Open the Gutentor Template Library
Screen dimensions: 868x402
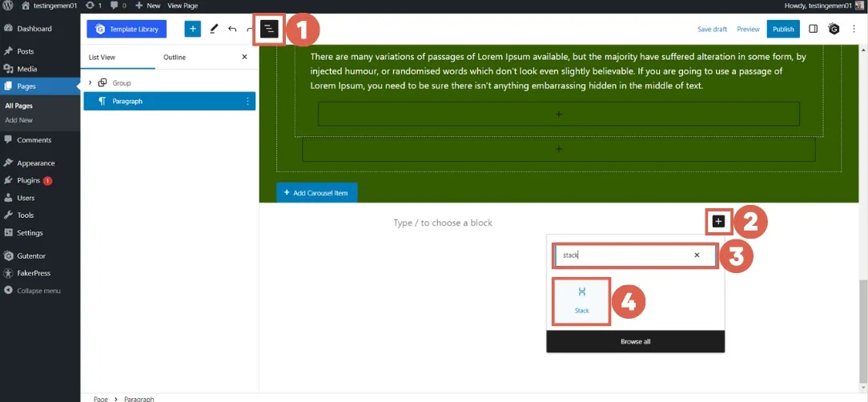(x=127, y=30)
